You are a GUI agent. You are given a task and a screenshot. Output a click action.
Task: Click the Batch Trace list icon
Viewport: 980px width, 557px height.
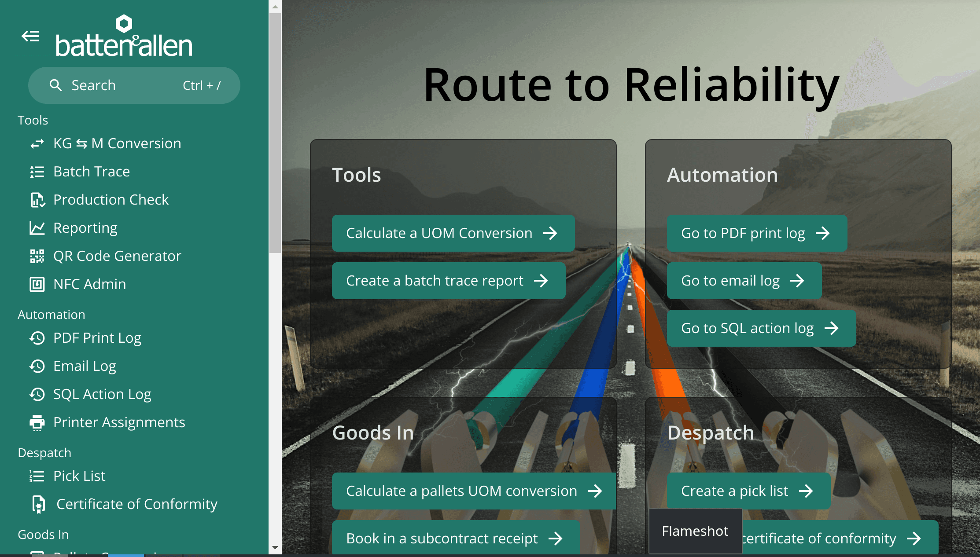[x=37, y=172]
